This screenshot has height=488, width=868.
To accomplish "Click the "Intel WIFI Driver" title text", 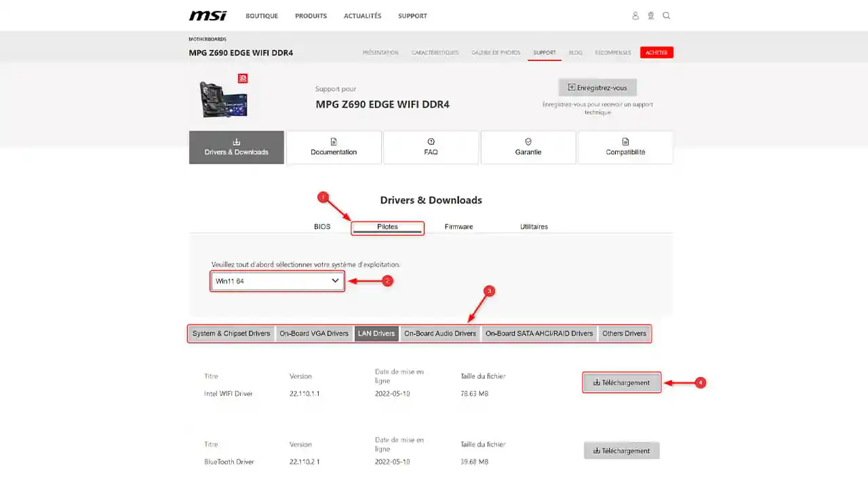I will tap(229, 394).
